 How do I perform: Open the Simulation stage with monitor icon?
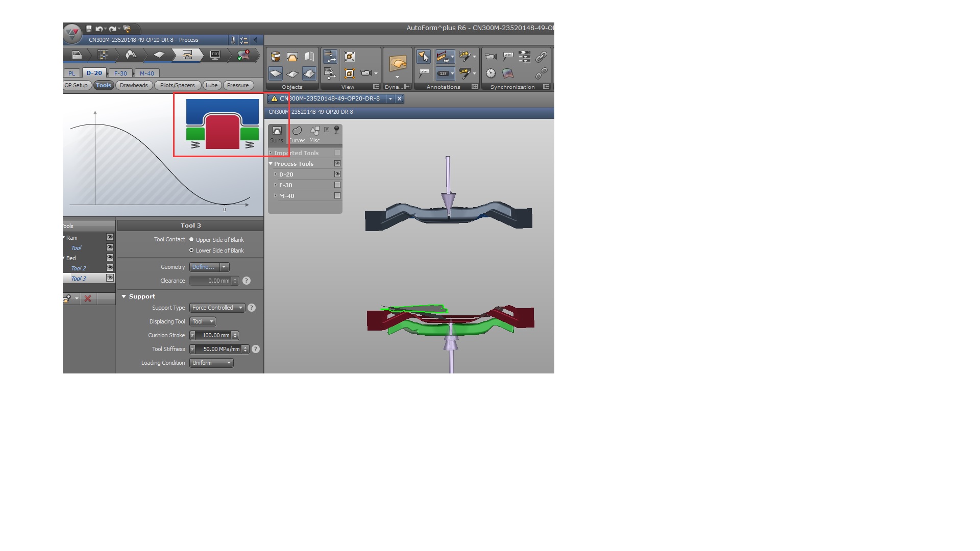click(x=215, y=55)
